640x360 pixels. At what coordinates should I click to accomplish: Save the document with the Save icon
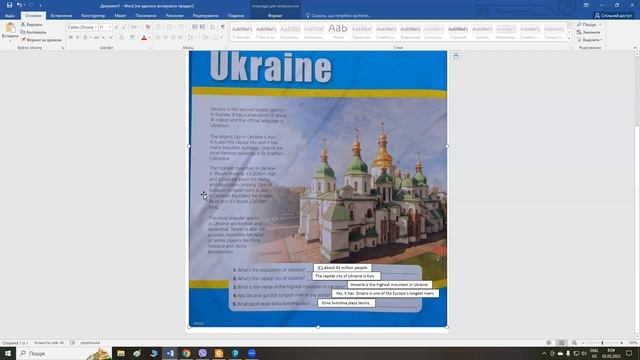9,5
